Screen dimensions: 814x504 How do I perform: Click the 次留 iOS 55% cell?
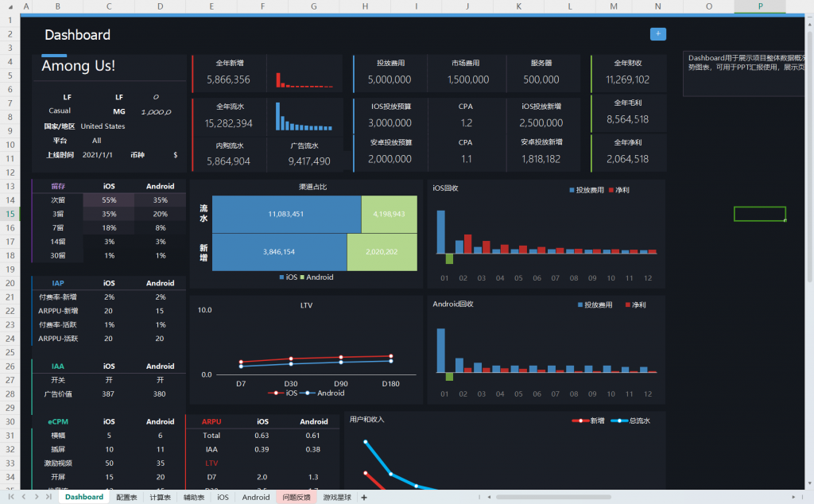point(109,200)
